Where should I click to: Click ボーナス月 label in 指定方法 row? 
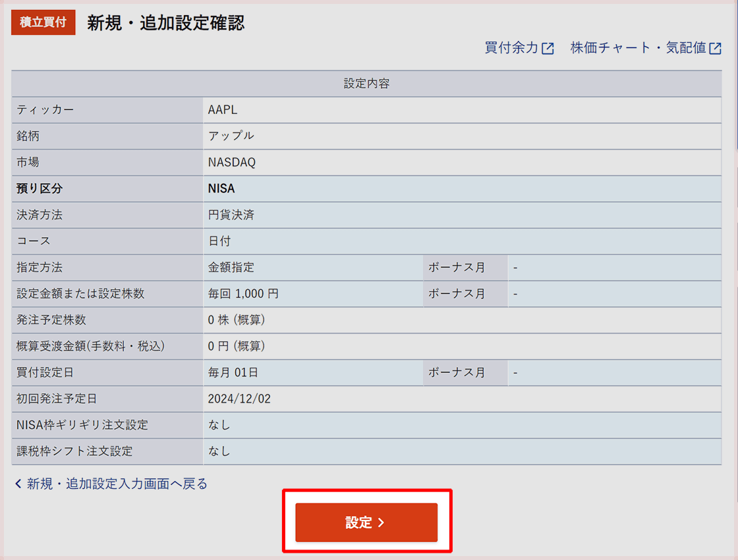pyautogui.click(x=457, y=267)
